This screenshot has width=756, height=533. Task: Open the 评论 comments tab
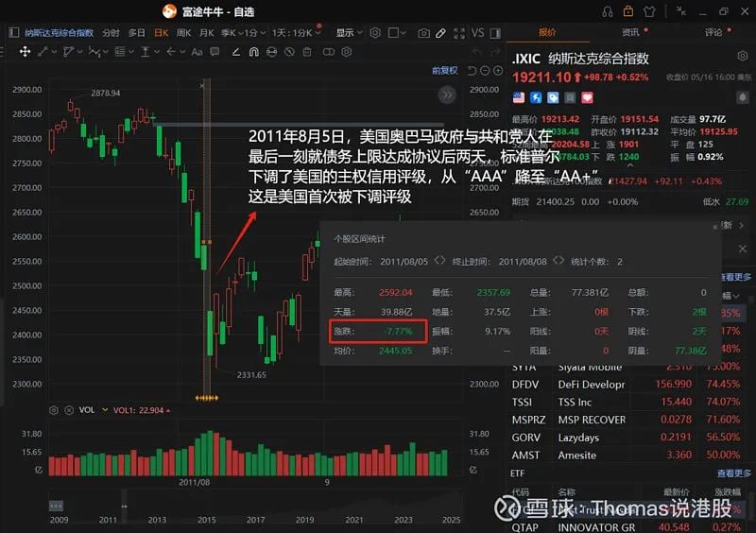click(713, 32)
